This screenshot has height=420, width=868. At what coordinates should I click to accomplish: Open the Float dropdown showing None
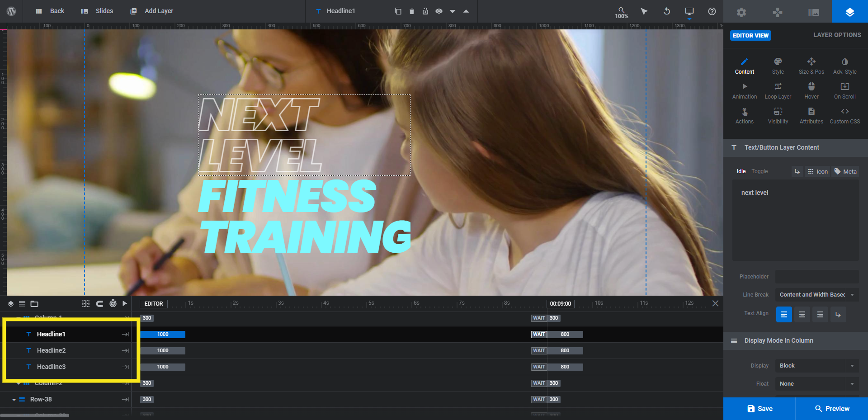[817, 384]
